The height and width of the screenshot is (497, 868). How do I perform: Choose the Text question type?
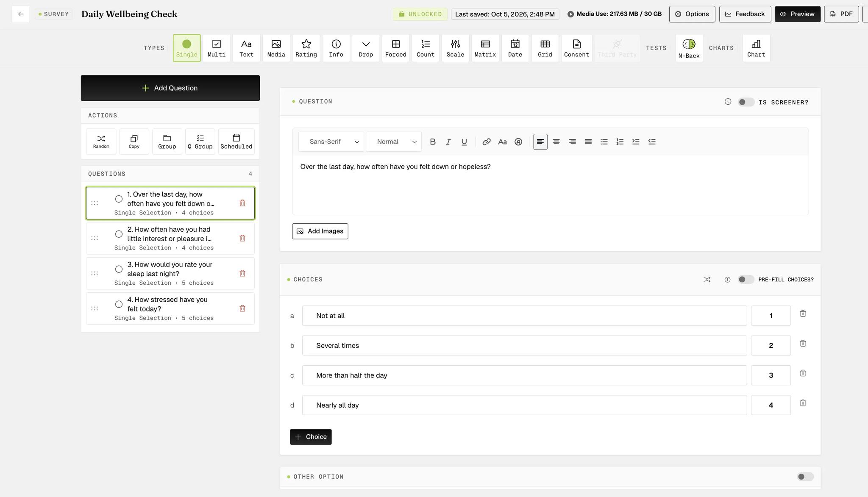[x=246, y=48]
